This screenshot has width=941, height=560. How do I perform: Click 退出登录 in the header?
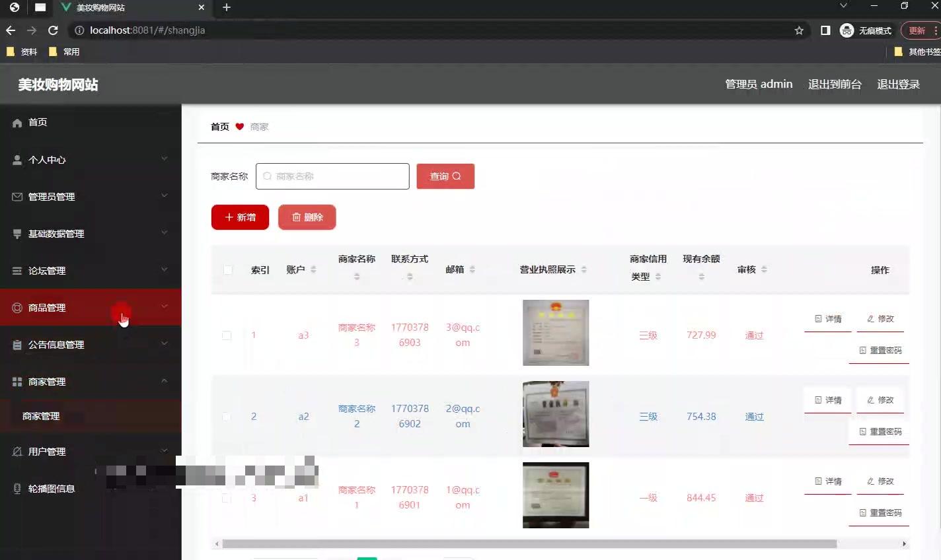click(x=898, y=84)
